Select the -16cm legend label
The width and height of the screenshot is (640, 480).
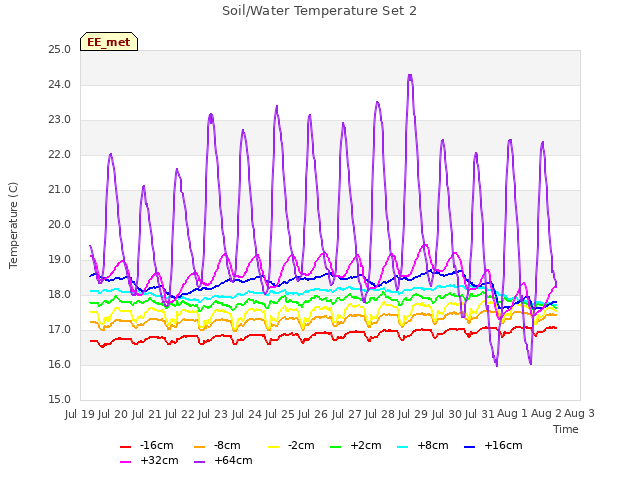[157, 445]
